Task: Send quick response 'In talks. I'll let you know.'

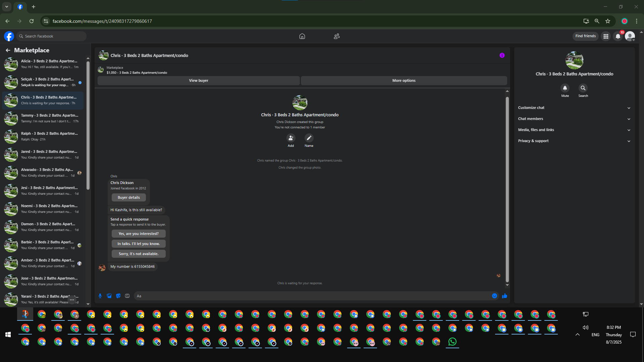Action: 139,244
